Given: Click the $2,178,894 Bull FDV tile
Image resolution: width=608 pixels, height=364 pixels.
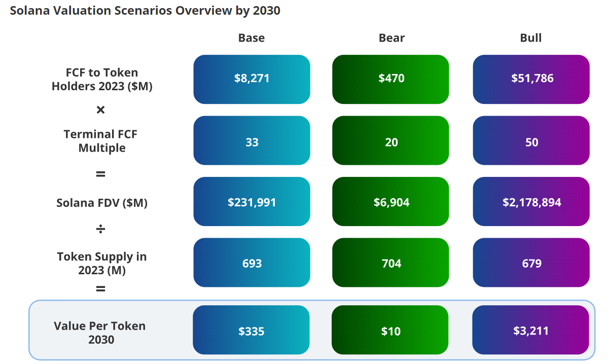Looking at the screenshot, I should coord(531,202).
